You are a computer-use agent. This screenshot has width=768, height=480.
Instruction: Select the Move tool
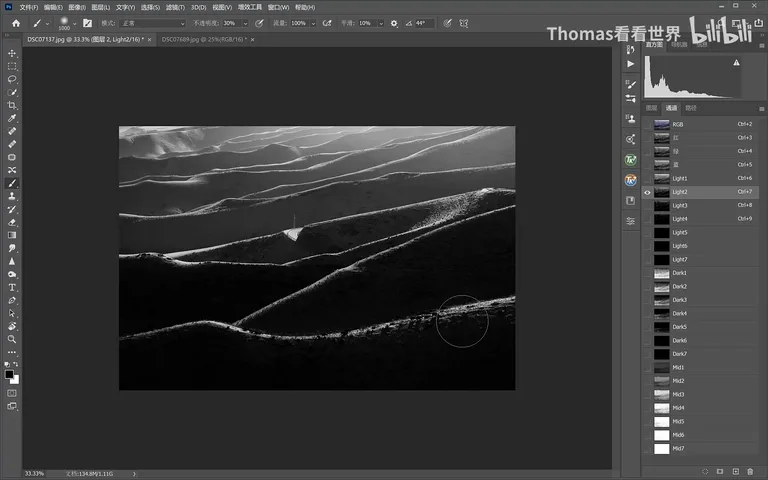[x=12, y=53]
